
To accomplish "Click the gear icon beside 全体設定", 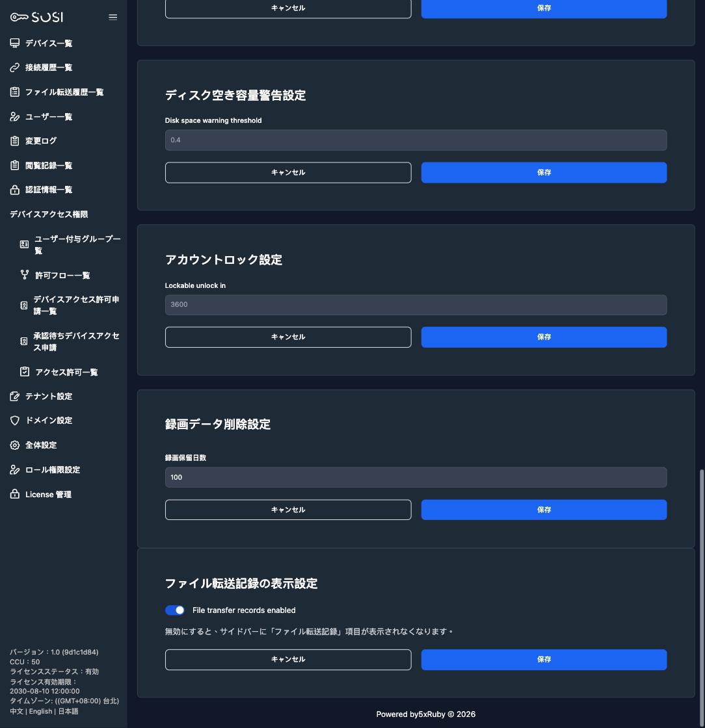I will tap(15, 445).
